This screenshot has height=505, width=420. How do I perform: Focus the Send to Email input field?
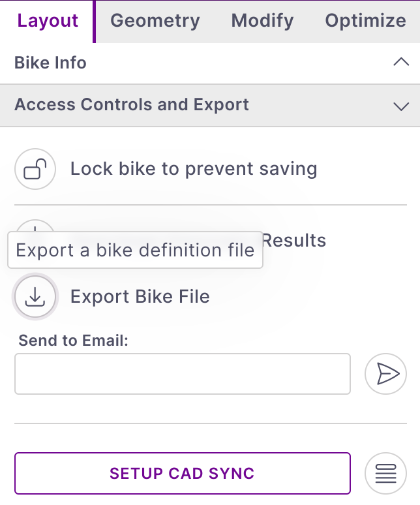(x=183, y=374)
